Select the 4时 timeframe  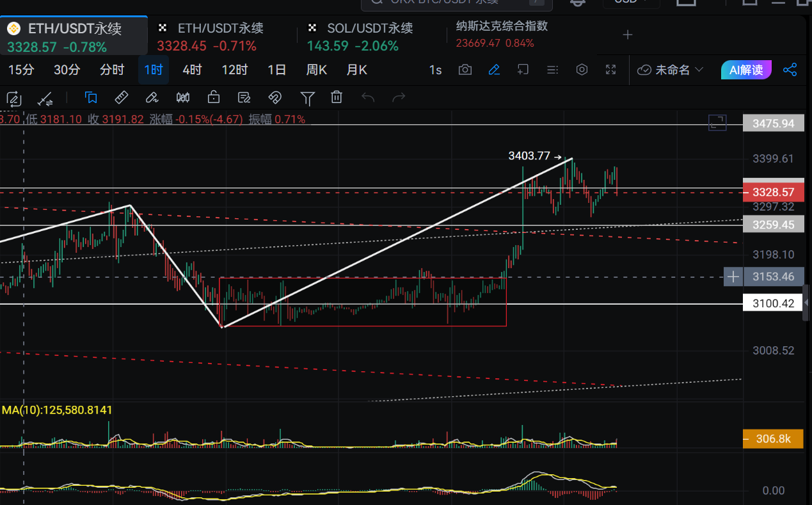192,70
